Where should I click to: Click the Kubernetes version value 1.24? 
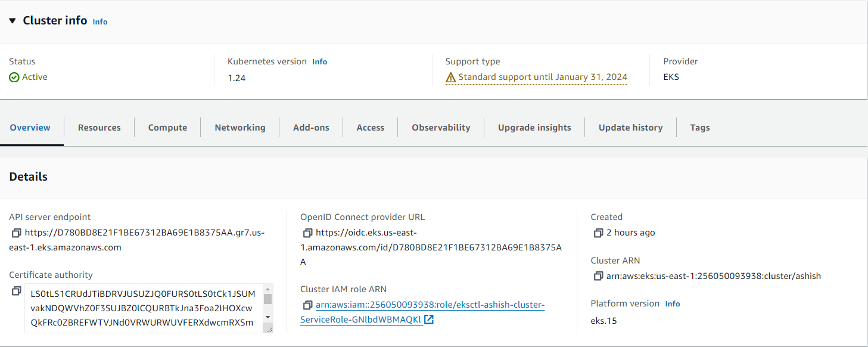(x=237, y=78)
